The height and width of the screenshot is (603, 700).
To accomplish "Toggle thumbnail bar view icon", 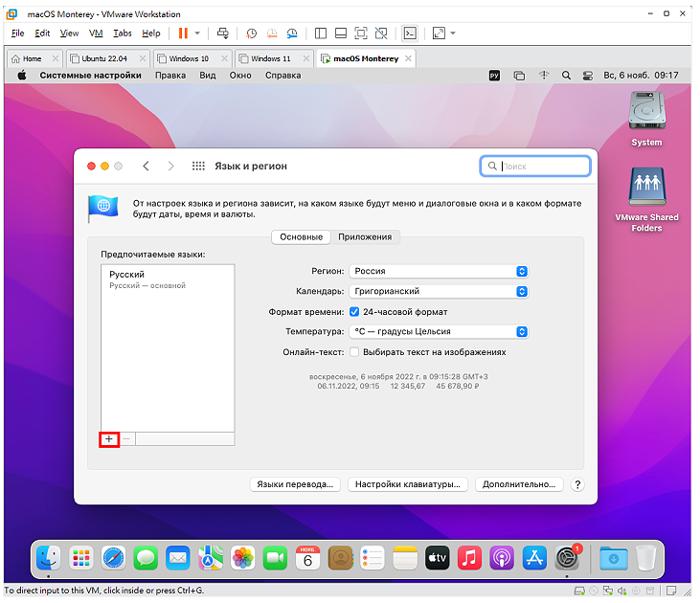I will 341,33.
